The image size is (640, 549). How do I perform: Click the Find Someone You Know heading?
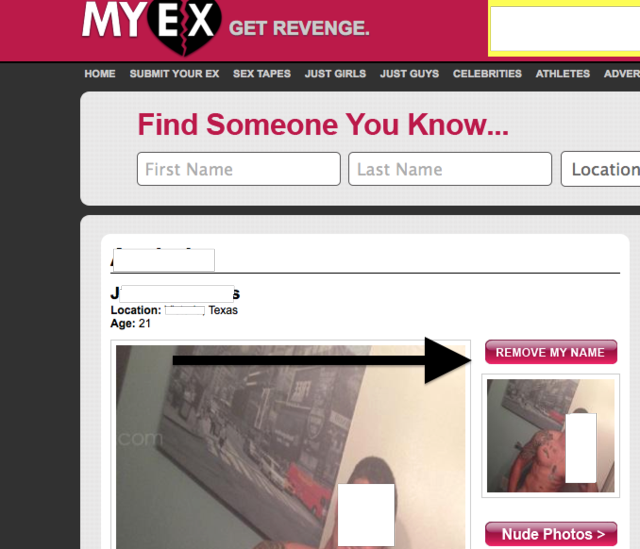pos(323,124)
